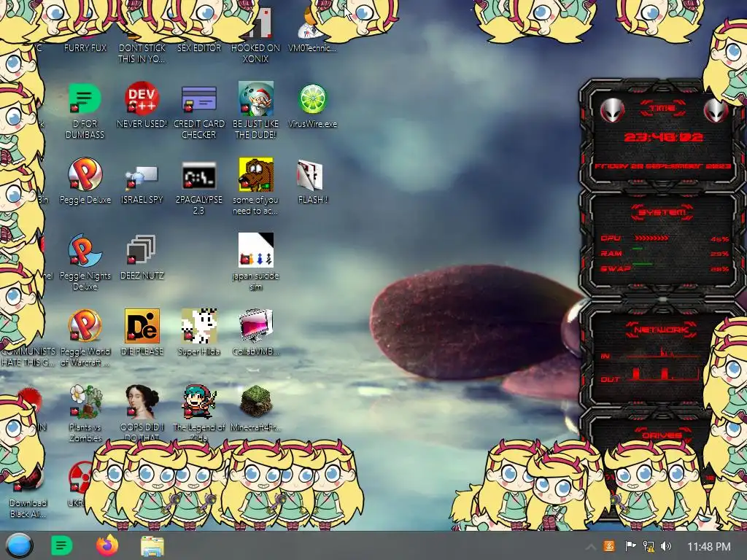Open the volume speaker tray icon
Image resolution: width=747 pixels, height=560 pixels.
pos(666,546)
